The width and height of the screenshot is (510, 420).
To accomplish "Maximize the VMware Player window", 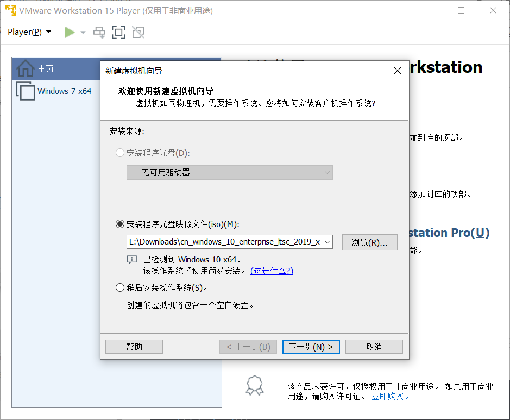I will pyautogui.click(x=461, y=10).
